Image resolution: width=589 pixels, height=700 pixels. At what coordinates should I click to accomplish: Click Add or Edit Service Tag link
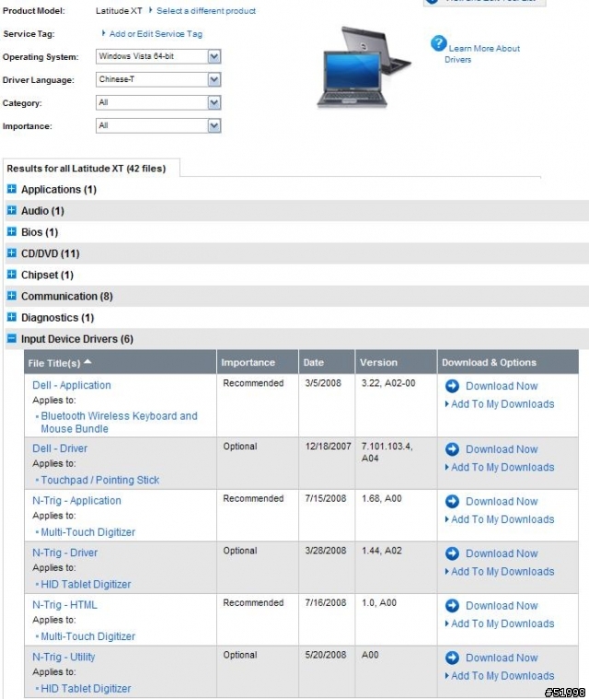coord(156,34)
